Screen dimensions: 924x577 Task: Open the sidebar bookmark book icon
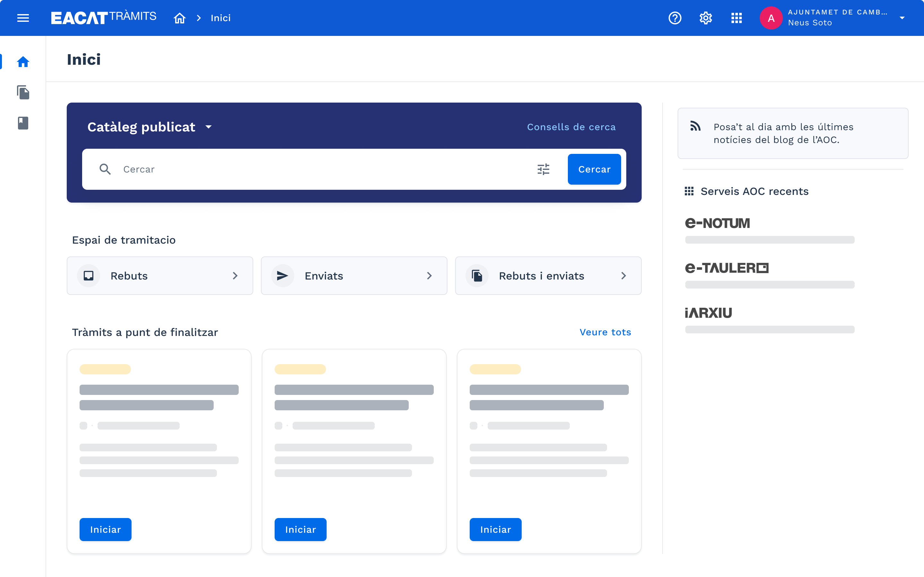(x=23, y=123)
